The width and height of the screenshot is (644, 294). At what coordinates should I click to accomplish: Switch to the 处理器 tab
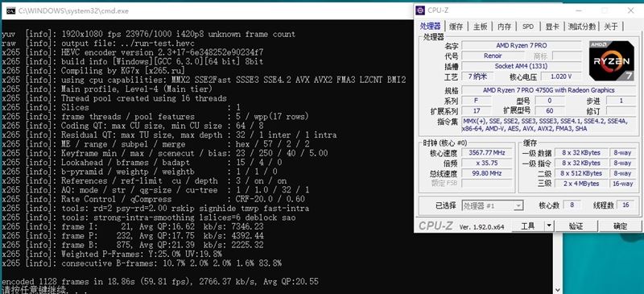point(431,27)
